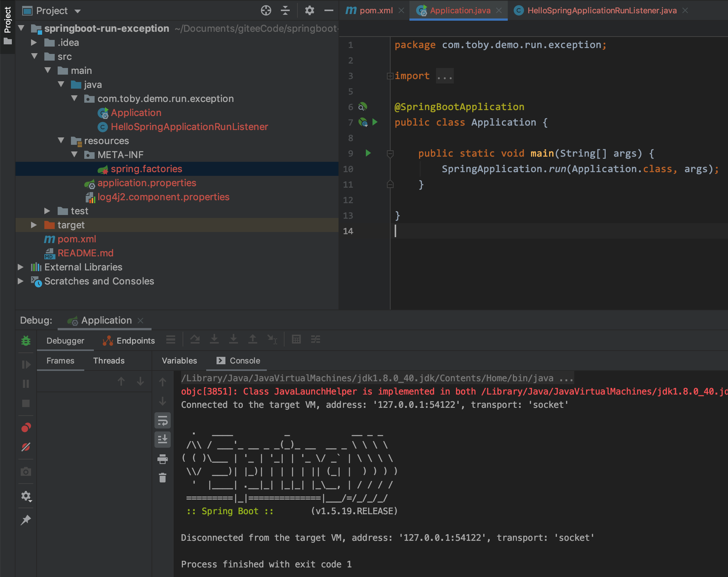Click the Spring bean gutter icon on line 6
The width and height of the screenshot is (728, 577).
coord(363,107)
